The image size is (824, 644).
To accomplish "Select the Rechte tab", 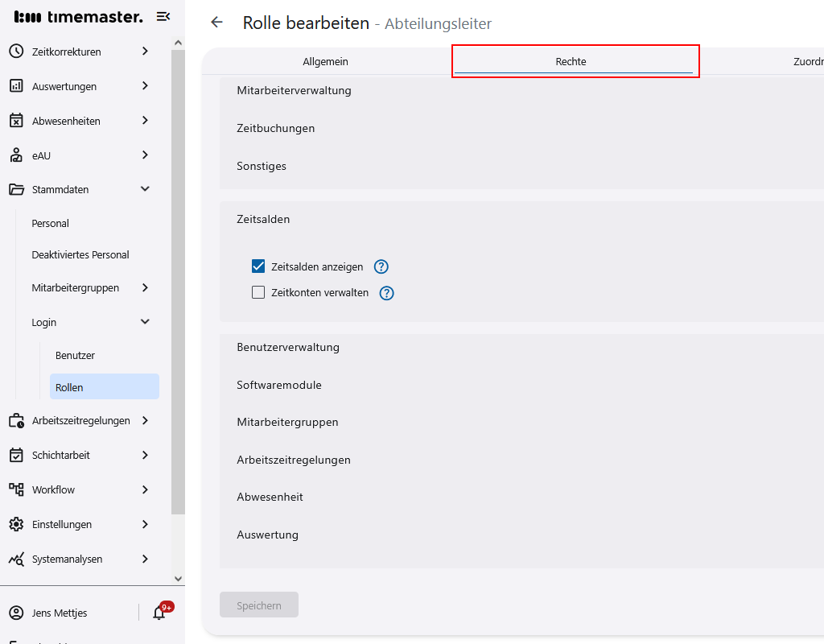I will [571, 62].
